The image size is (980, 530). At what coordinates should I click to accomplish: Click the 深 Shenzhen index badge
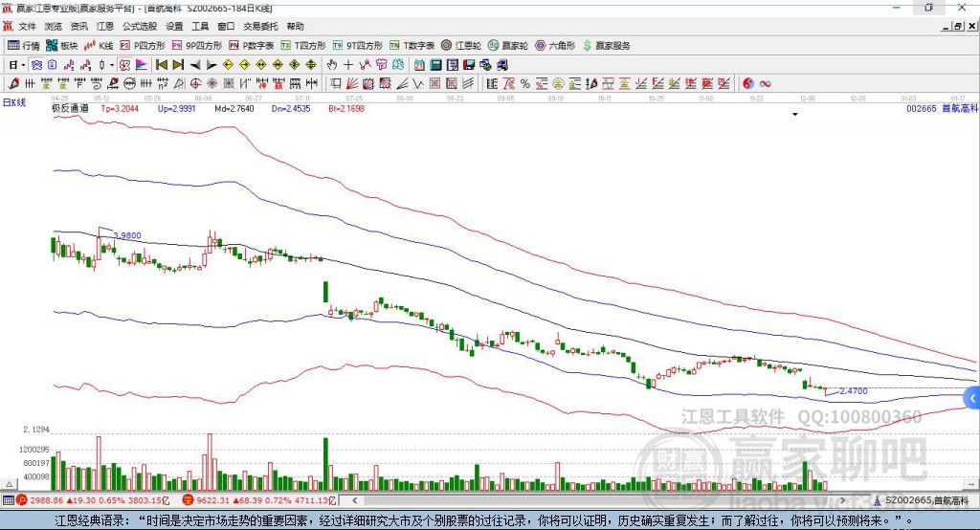pyautogui.click(x=189, y=500)
